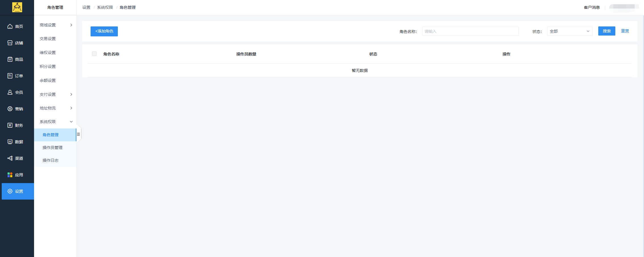Open the marketing (营销) icon
Viewport: 644px width, 257px height.
tap(10, 109)
